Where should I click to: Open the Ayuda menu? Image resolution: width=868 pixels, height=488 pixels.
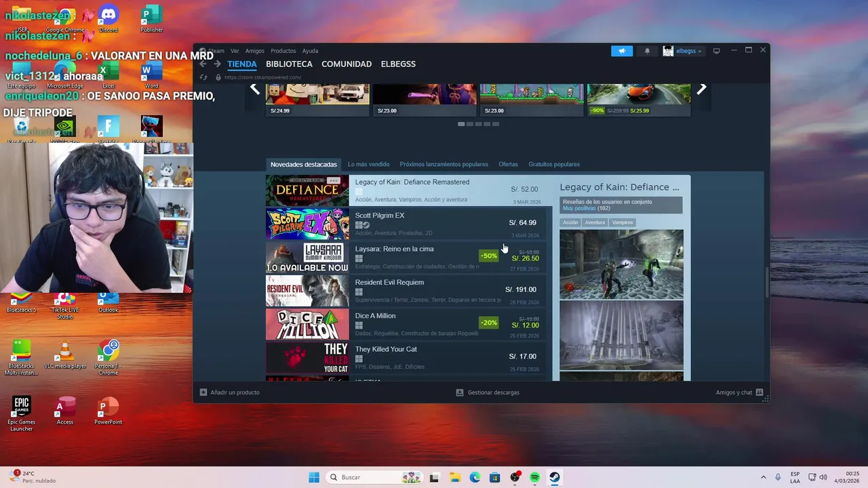click(310, 51)
